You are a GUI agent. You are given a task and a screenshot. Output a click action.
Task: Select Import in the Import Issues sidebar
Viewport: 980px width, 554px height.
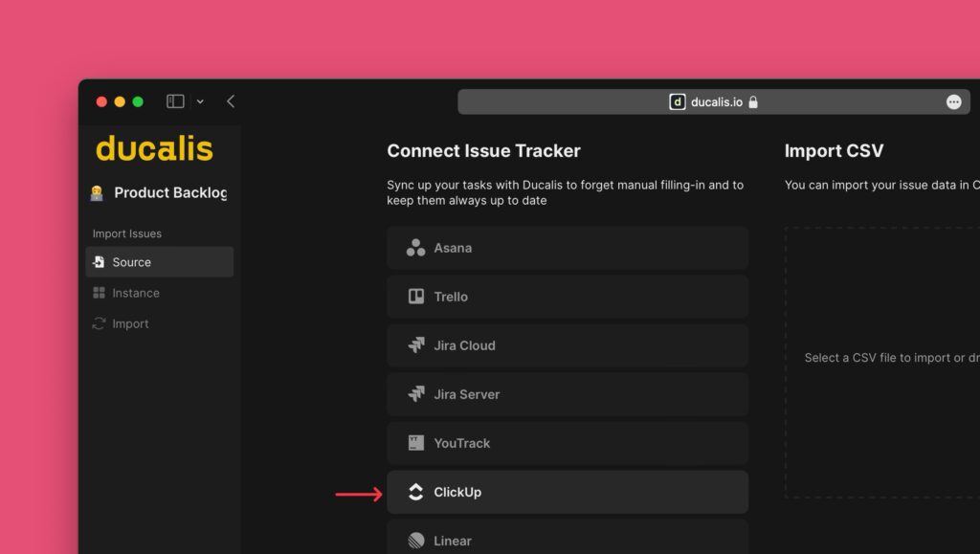click(129, 323)
